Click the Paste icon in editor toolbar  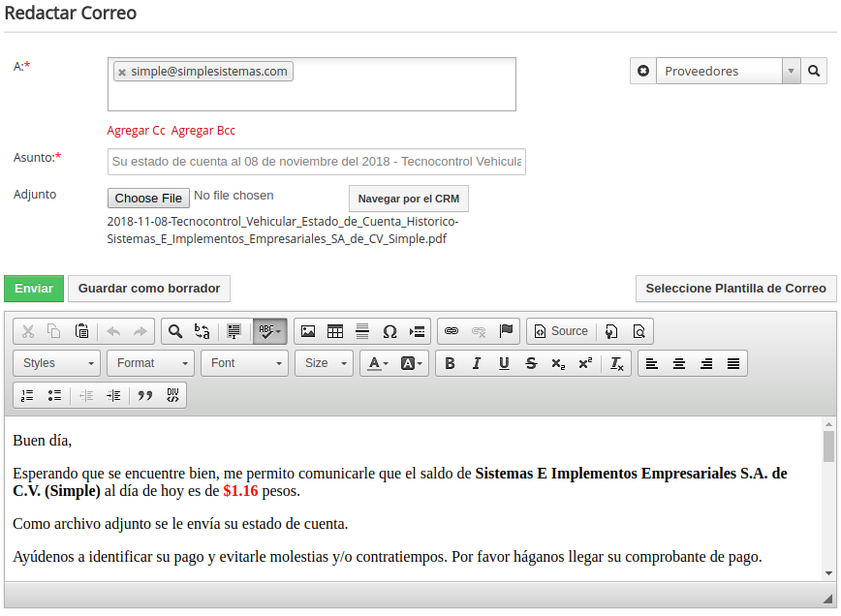81,331
